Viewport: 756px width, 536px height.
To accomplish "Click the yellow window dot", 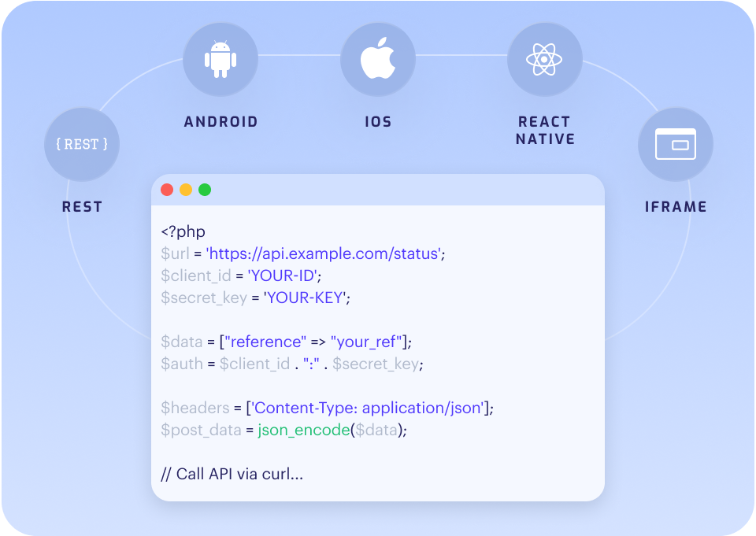I will point(186,190).
